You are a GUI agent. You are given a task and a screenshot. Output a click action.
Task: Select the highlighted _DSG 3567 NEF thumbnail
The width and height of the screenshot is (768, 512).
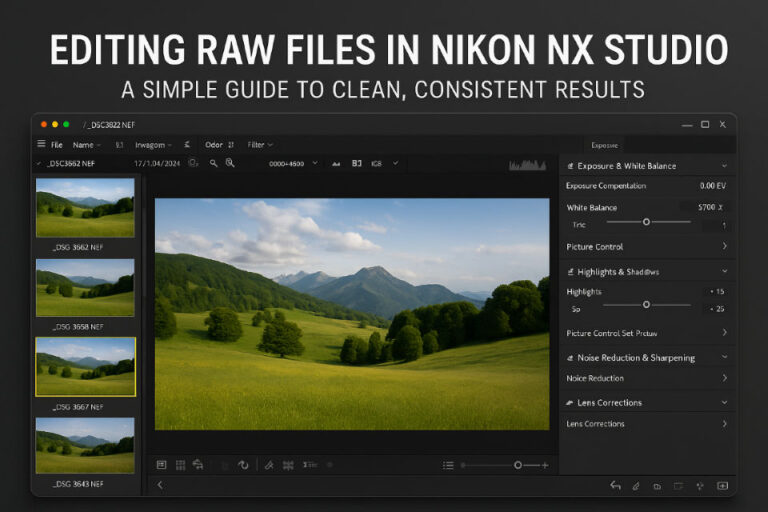(x=85, y=366)
